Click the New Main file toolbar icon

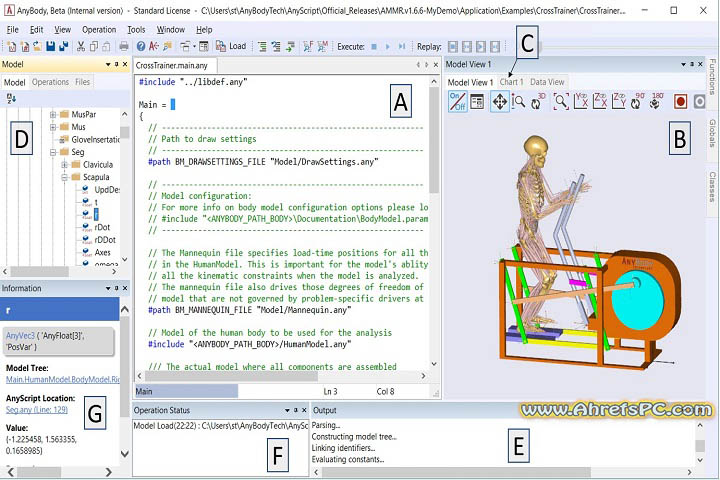coord(11,46)
